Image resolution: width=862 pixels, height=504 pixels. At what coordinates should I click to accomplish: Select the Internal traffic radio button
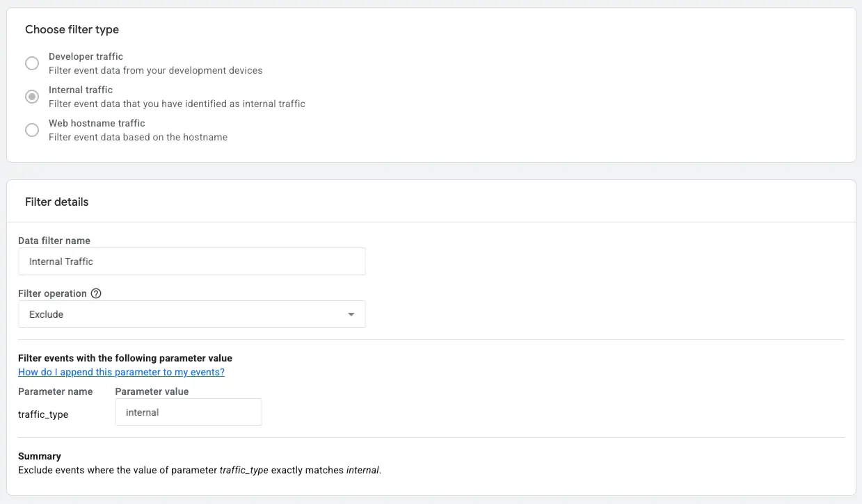[x=32, y=97]
